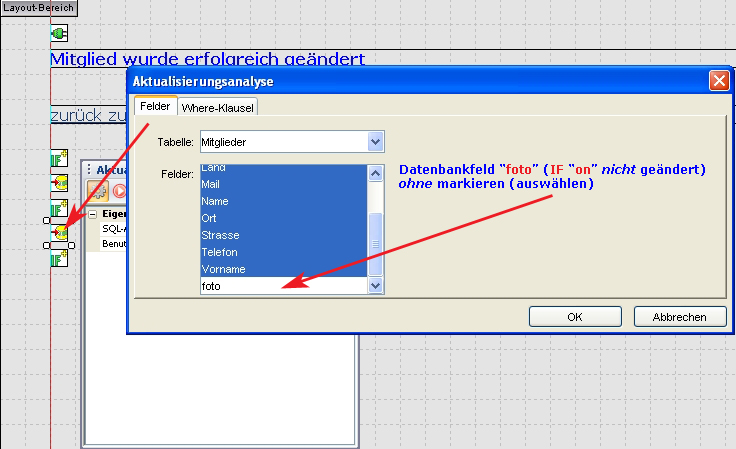The height and width of the screenshot is (449, 736).
Task: Click the OK button
Action: coord(574,317)
